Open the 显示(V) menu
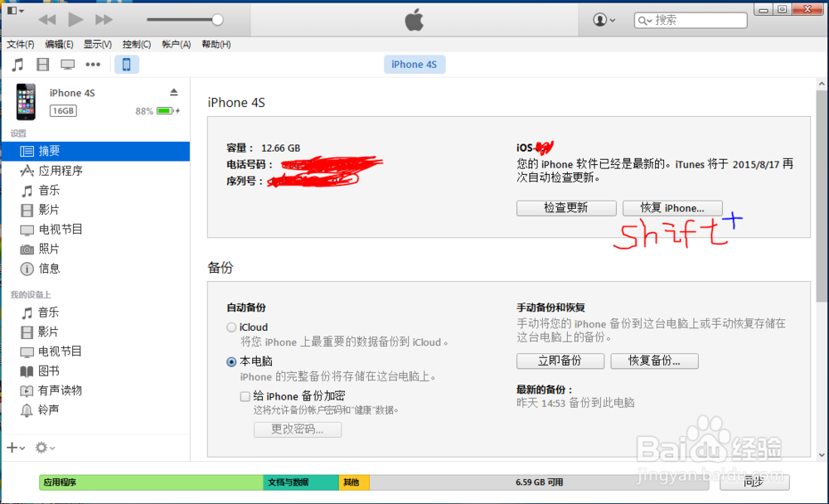Viewport: 829px width, 504px height. point(98,45)
